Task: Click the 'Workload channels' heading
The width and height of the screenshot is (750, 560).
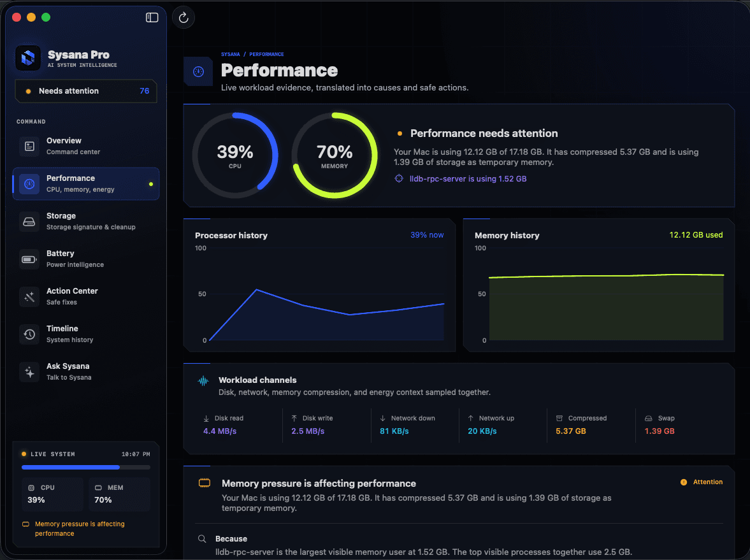Action: (x=257, y=380)
